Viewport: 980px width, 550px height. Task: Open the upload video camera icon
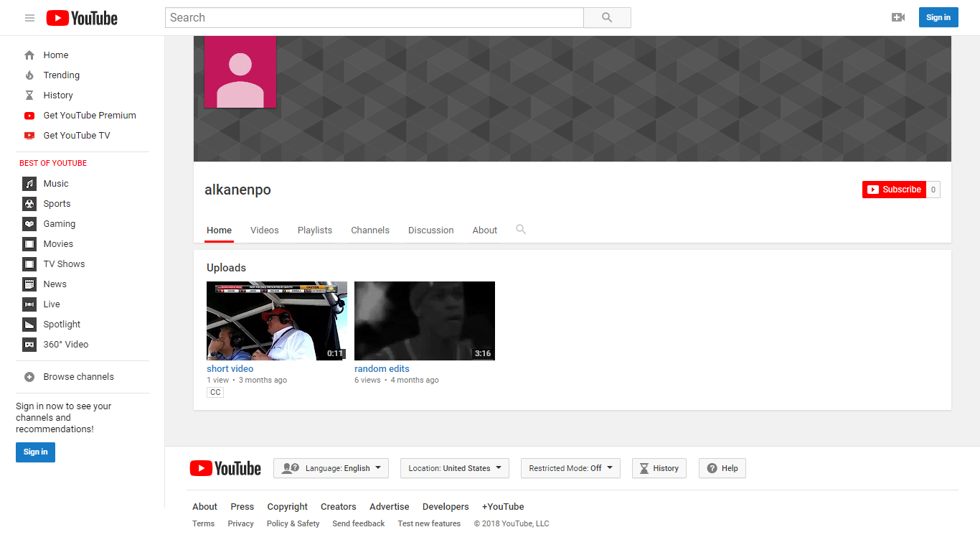[897, 18]
